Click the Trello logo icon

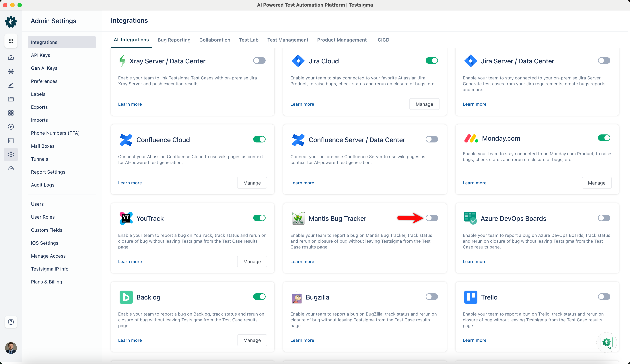(x=470, y=297)
